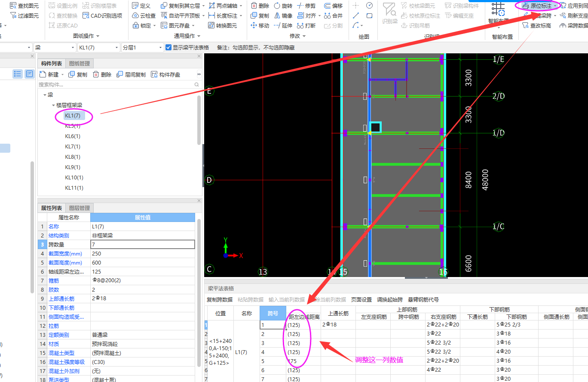The height and width of the screenshot is (382, 588).
Task: Choose the 偏移 offset tool
Action: (x=334, y=6)
